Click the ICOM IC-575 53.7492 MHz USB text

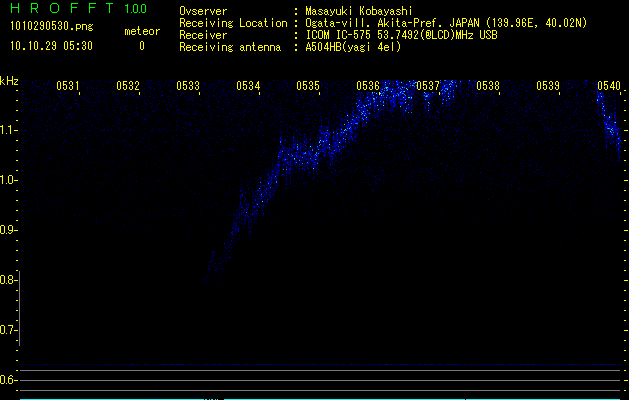[401, 35]
